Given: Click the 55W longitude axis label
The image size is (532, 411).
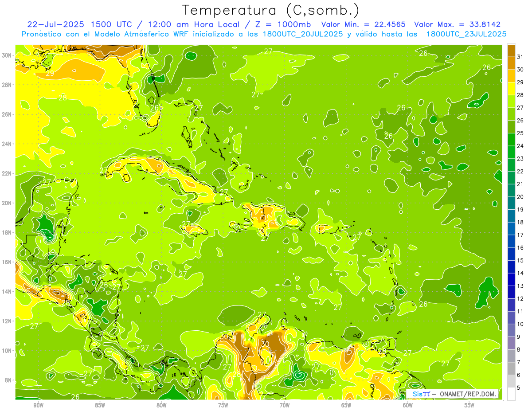Looking at the screenshot, I should (469, 405).
